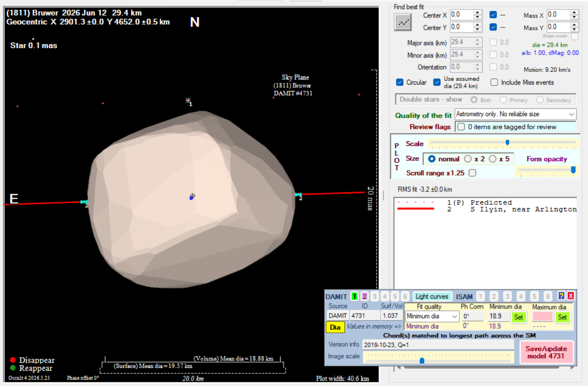Viewport: 588px width, 386px height.
Task: Open the yellow question mark help icon
Action: click(561, 296)
